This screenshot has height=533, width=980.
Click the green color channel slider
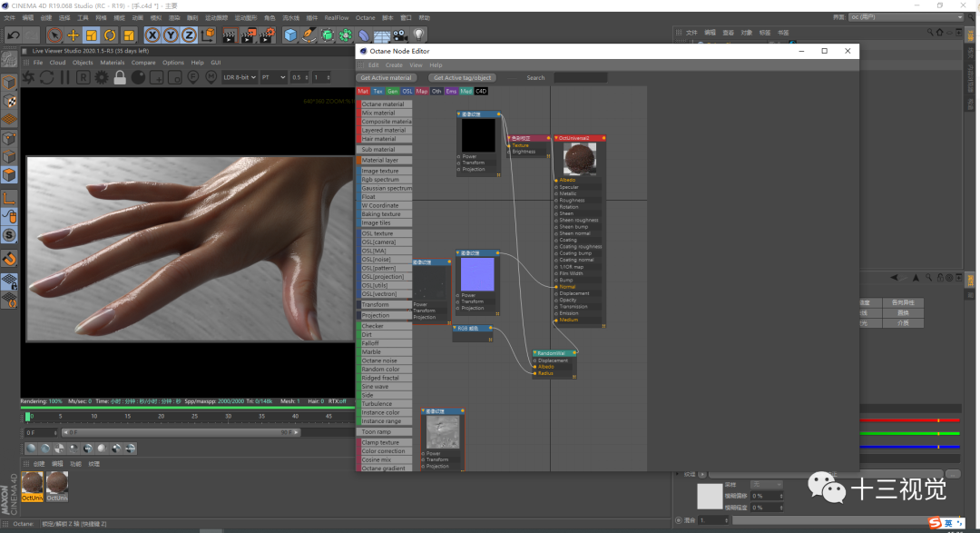tap(910, 433)
